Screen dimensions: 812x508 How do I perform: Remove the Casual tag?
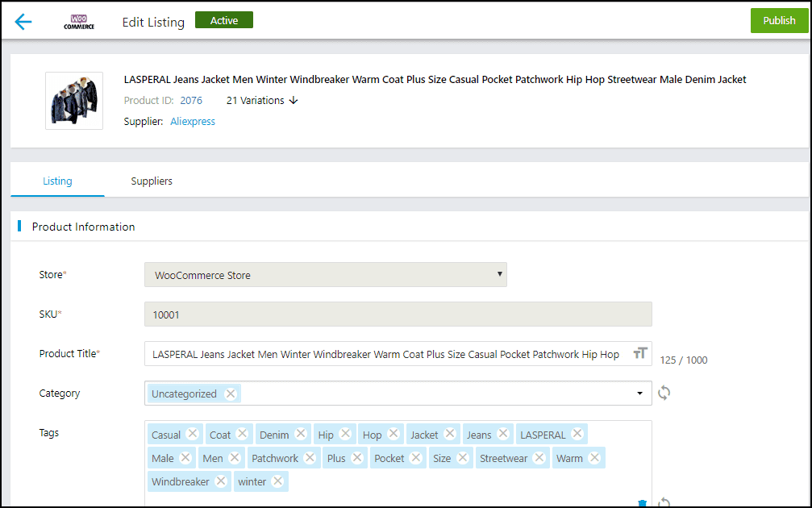(192, 434)
